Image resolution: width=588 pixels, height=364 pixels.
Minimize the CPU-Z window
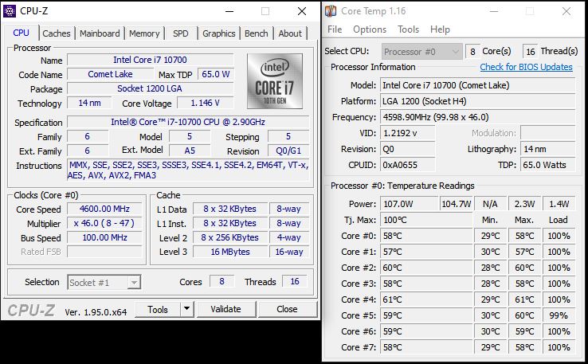229,11
